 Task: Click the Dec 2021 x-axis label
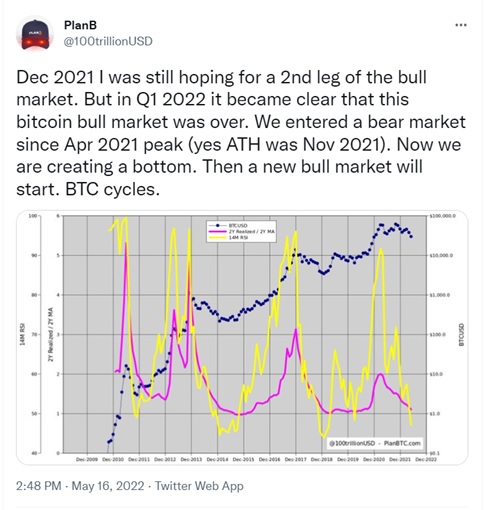(400, 459)
